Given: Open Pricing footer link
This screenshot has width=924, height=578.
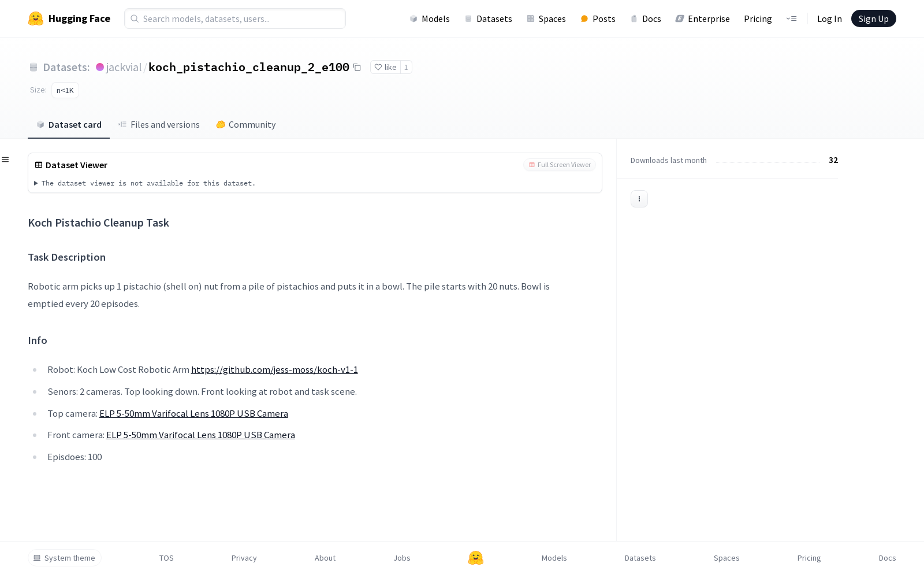Looking at the screenshot, I should point(809,558).
